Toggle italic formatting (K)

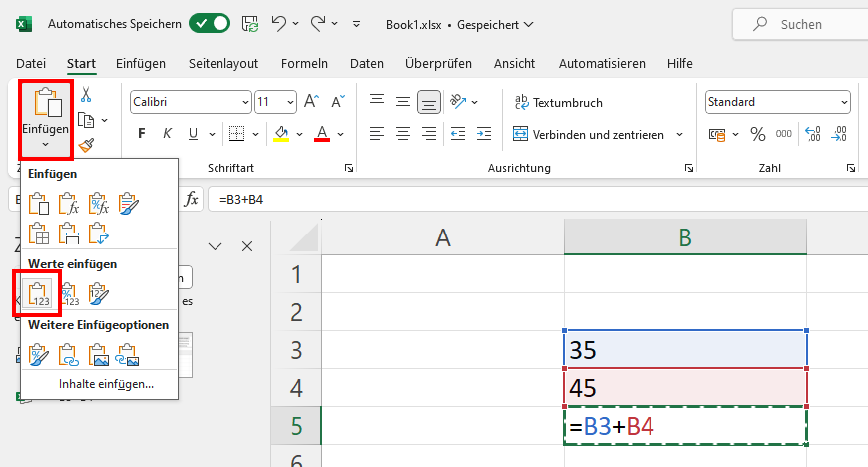tap(167, 134)
